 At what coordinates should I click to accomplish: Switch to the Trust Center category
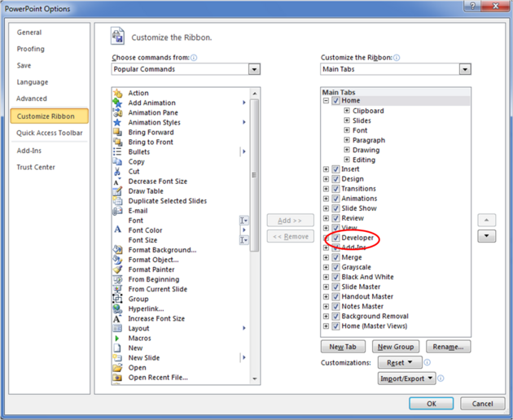pyautogui.click(x=37, y=168)
